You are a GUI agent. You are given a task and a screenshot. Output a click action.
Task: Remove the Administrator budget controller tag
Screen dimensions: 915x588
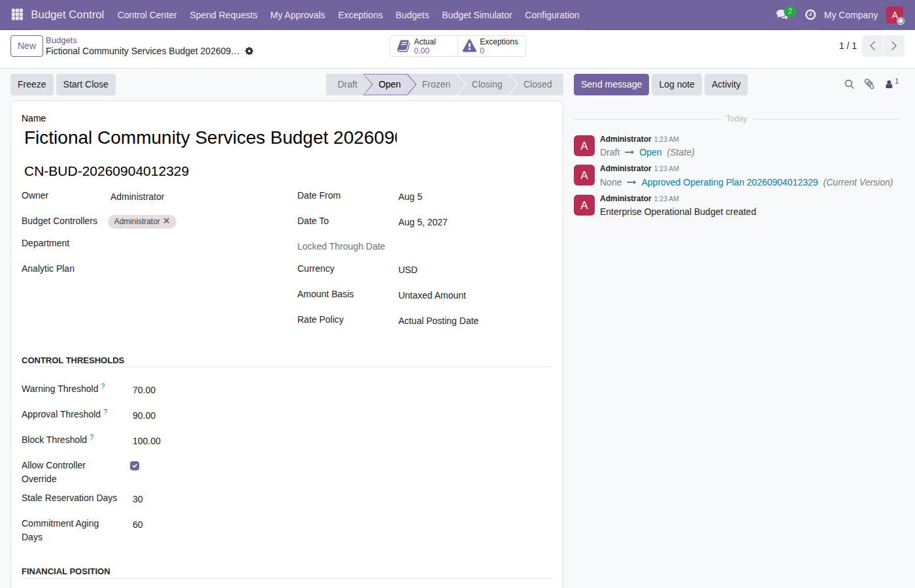point(167,221)
